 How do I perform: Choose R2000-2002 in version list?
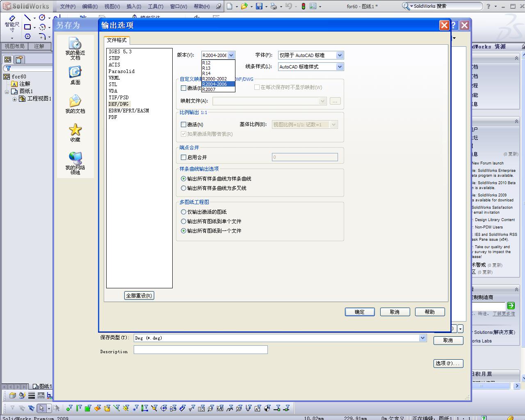click(218, 79)
